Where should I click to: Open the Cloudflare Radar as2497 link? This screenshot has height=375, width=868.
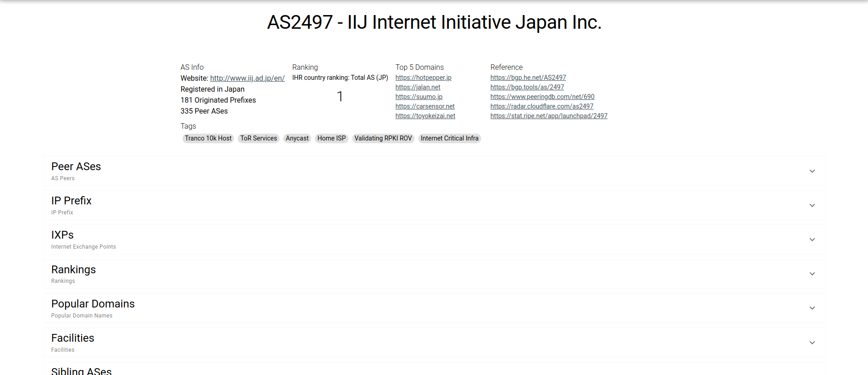coord(541,106)
